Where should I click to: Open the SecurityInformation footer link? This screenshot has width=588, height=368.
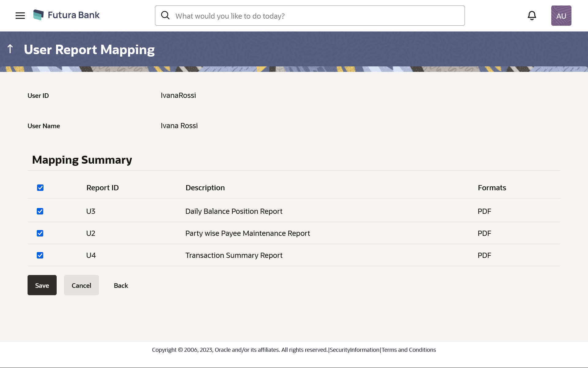coord(354,350)
